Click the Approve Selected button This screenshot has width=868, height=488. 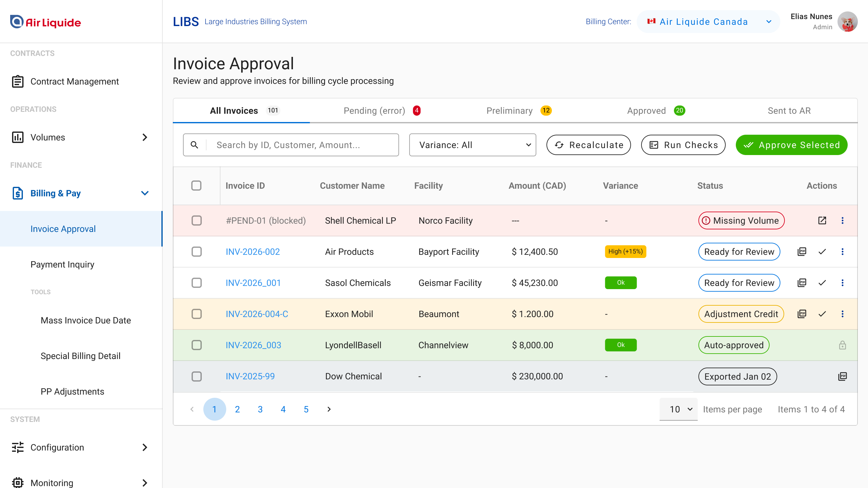click(791, 145)
